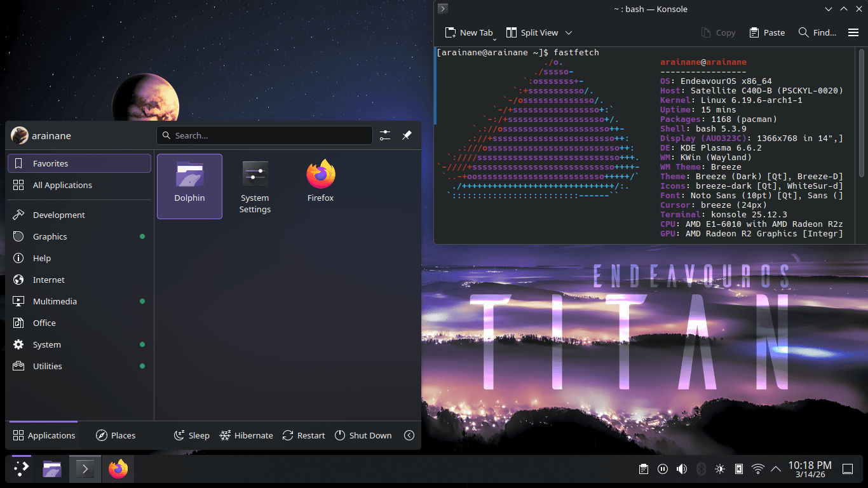This screenshot has width=868, height=488.
Task: Click Copy in the Konsole toolbar
Action: [718, 32]
